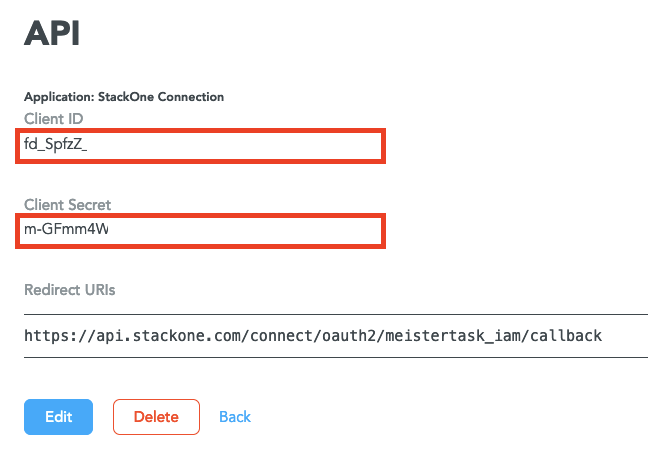Viewport: 648px width, 465px height.
Task: Click meistertask_iam in the redirect URI
Action: click(453, 336)
